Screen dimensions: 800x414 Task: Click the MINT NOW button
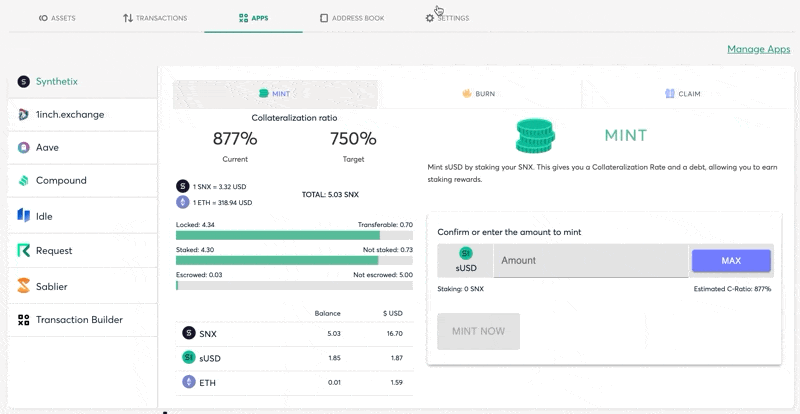pyautogui.click(x=479, y=331)
